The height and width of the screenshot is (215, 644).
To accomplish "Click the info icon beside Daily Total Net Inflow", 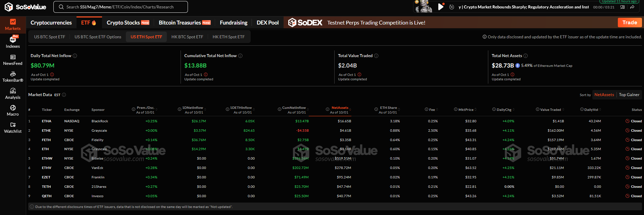I will 75,56.
